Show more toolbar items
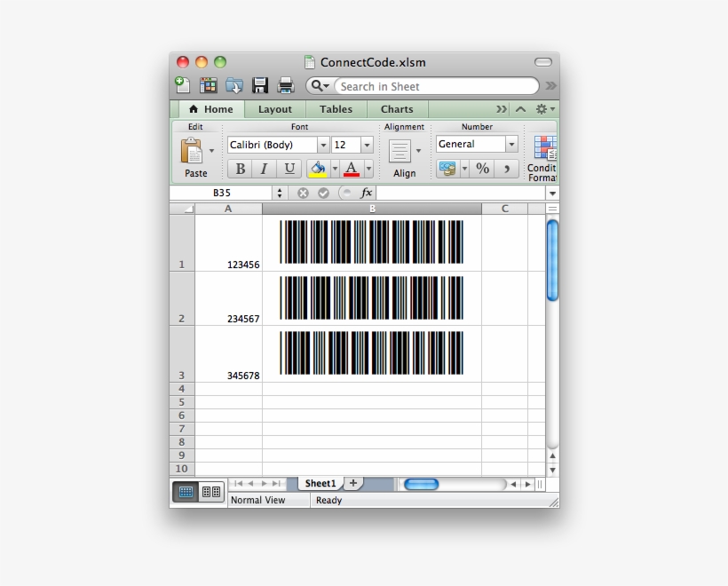Viewport: 728px width, 586px height. point(550,85)
